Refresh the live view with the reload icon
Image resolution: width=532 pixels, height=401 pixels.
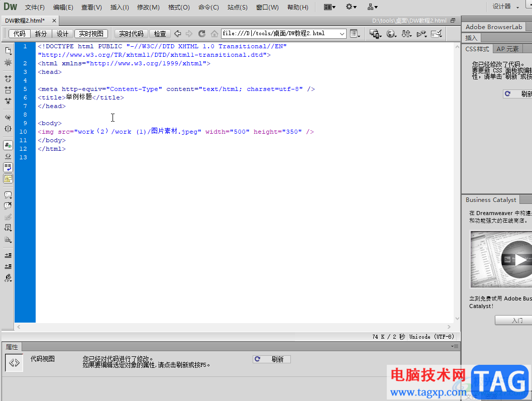(x=202, y=34)
